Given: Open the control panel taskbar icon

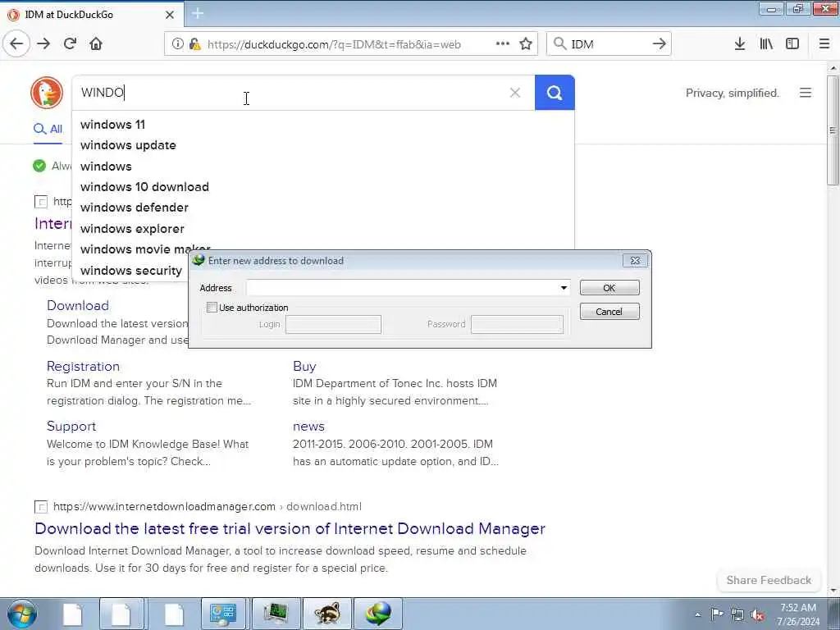Looking at the screenshot, I should tap(223, 614).
